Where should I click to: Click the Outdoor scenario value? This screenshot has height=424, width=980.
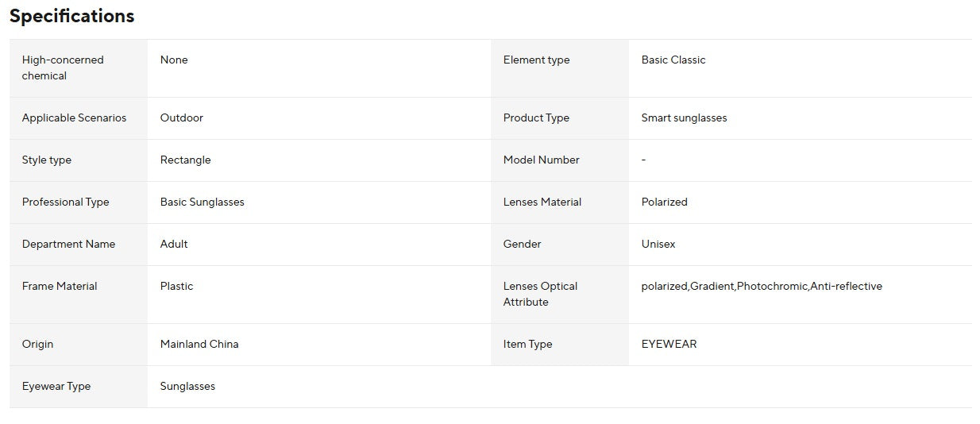coord(182,118)
